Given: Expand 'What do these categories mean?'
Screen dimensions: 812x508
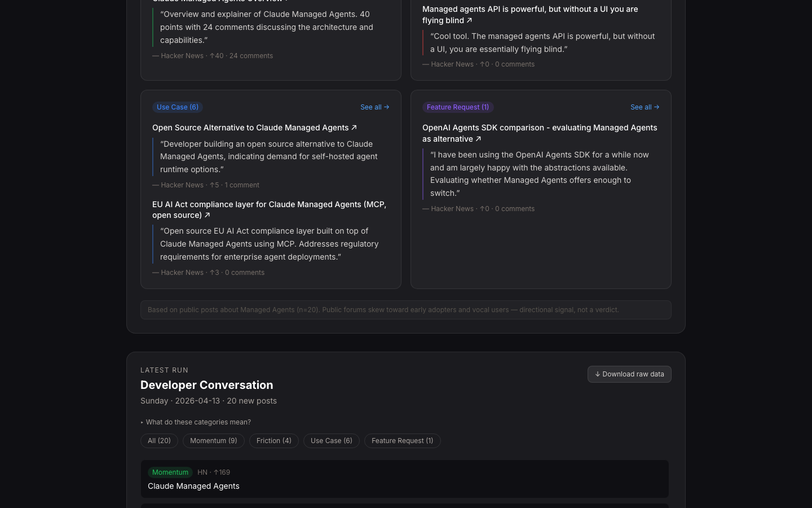Looking at the screenshot, I should (196, 422).
